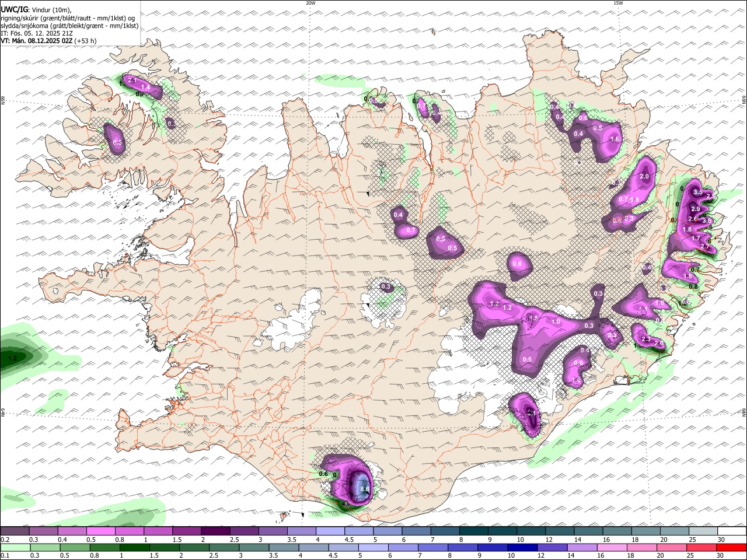Image resolution: width=747 pixels, height=560 pixels.
Task: Select the deep blue 10 rain-scale swatch
Action: click(522, 548)
